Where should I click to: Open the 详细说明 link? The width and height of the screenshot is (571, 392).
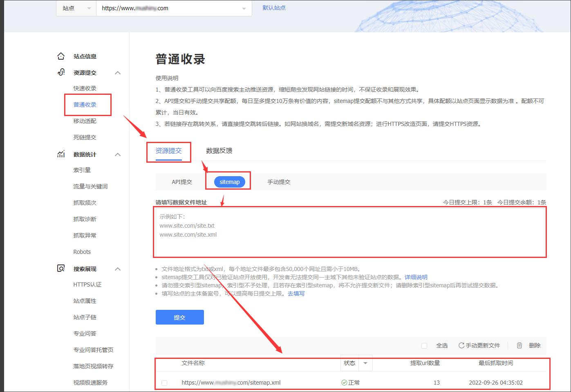click(x=416, y=277)
